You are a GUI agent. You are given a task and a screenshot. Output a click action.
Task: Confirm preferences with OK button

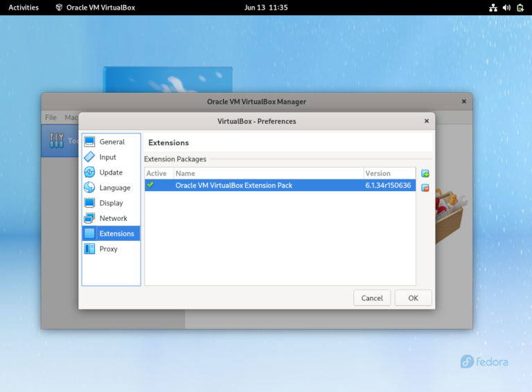414,298
